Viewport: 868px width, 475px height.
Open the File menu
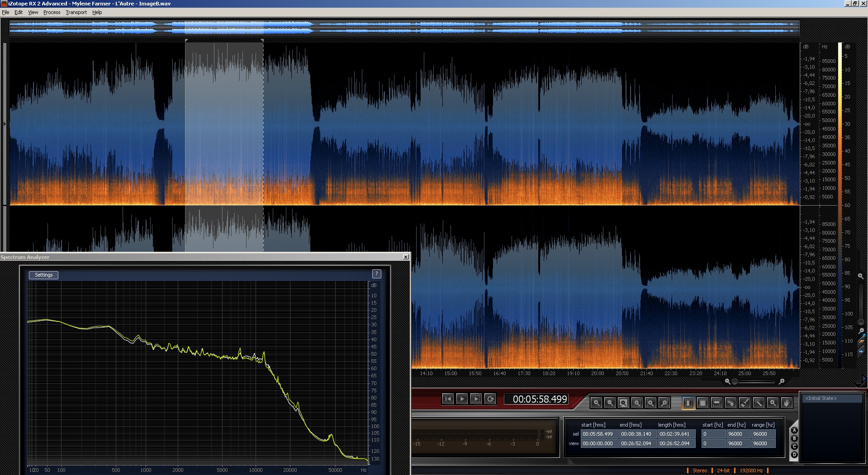(5, 12)
